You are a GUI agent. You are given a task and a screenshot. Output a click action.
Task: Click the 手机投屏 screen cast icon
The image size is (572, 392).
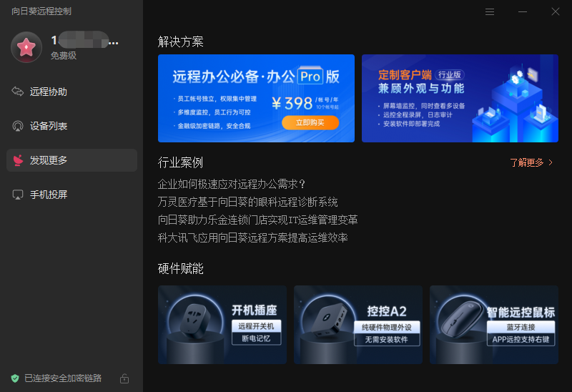[18, 195]
